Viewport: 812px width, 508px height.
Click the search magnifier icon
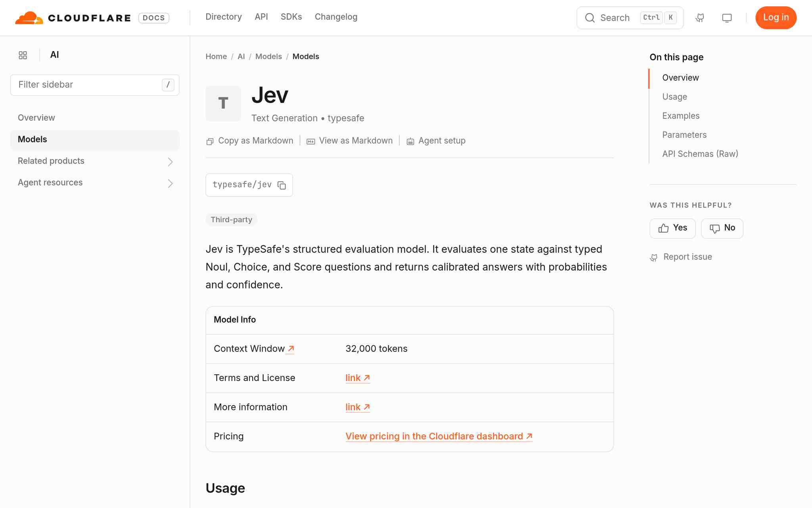pos(590,18)
